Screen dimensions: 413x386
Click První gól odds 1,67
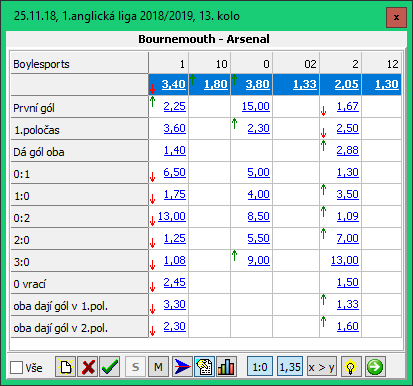[348, 106]
